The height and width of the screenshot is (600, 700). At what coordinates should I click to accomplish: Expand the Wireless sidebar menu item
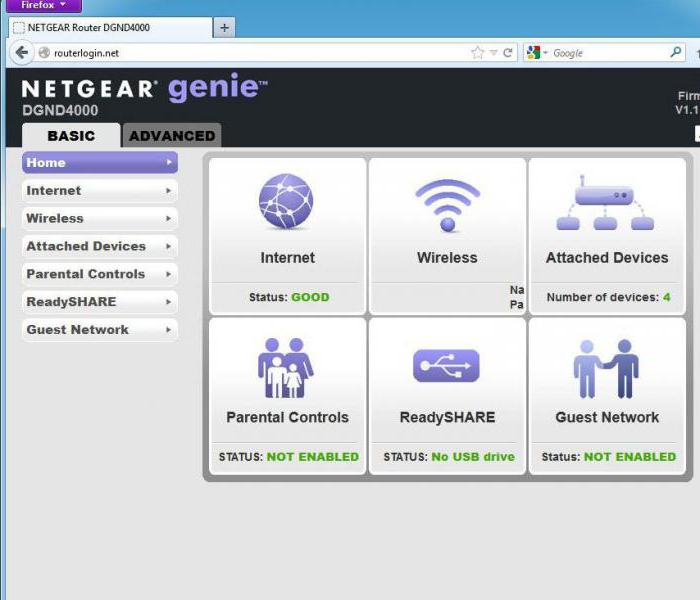[100, 218]
